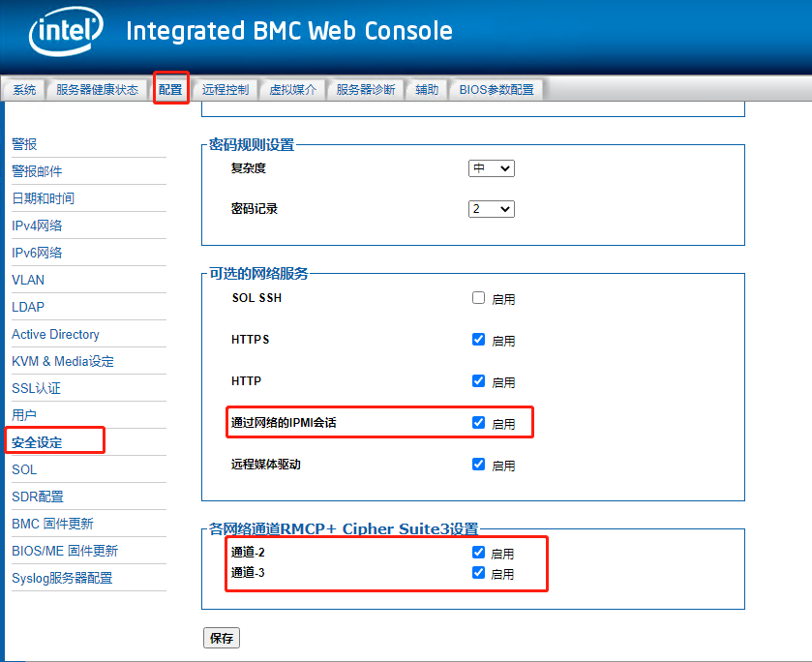Click the 保存 button
The width and height of the screenshot is (812, 662).
tap(222, 638)
